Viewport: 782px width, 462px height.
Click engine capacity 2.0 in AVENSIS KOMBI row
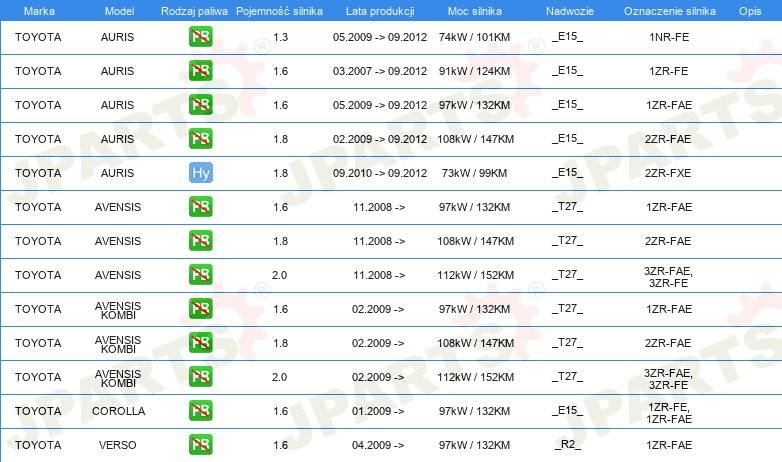pos(279,377)
